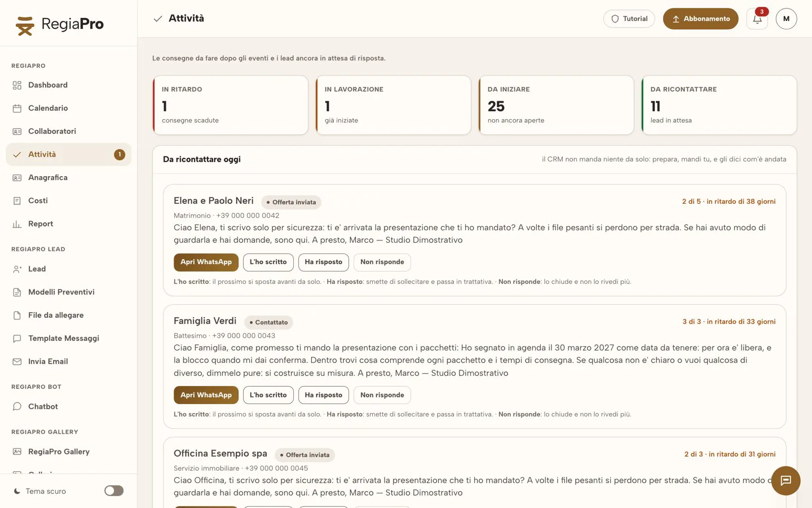The width and height of the screenshot is (812, 508).
Task: Click the File da allegare icon
Action: pyautogui.click(x=17, y=316)
